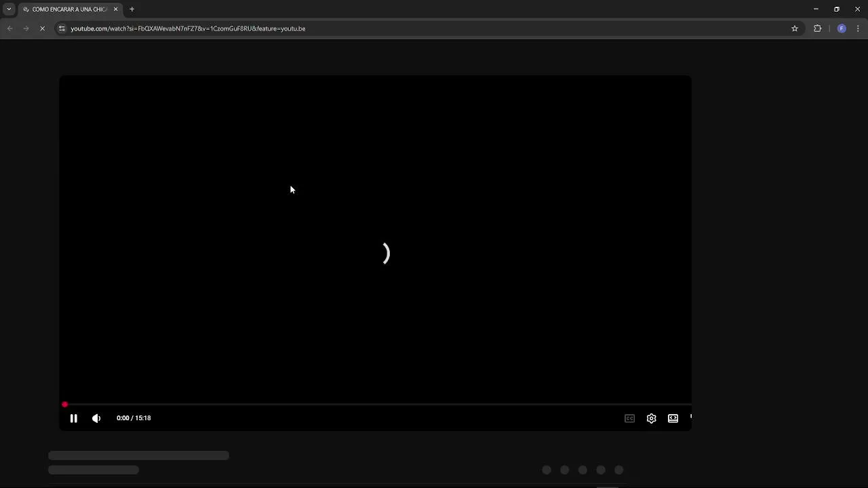
Task: Close the COMO ENCARAR A UNA CHICA tab
Action: pos(115,9)
